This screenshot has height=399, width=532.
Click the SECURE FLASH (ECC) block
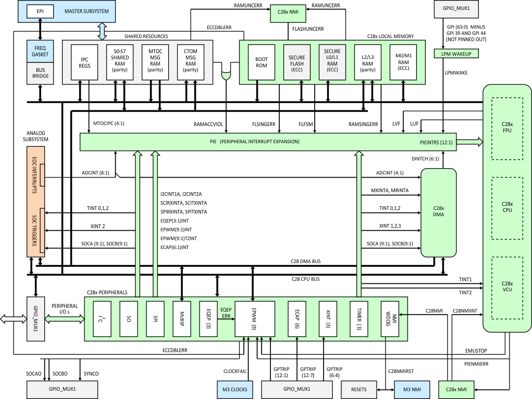tap(296, 61)
